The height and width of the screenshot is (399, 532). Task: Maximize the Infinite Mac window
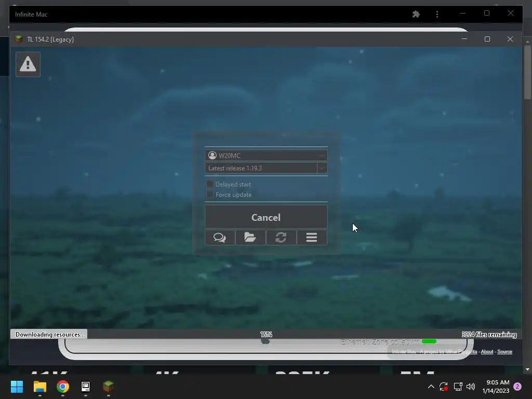coord(487,13)
